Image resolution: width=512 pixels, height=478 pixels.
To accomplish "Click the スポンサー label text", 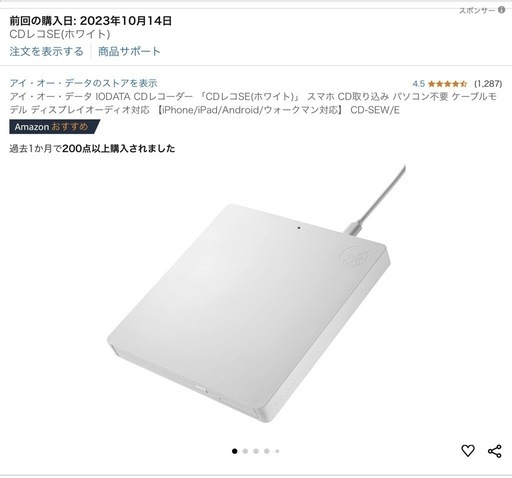I will [x=477, y=10].
